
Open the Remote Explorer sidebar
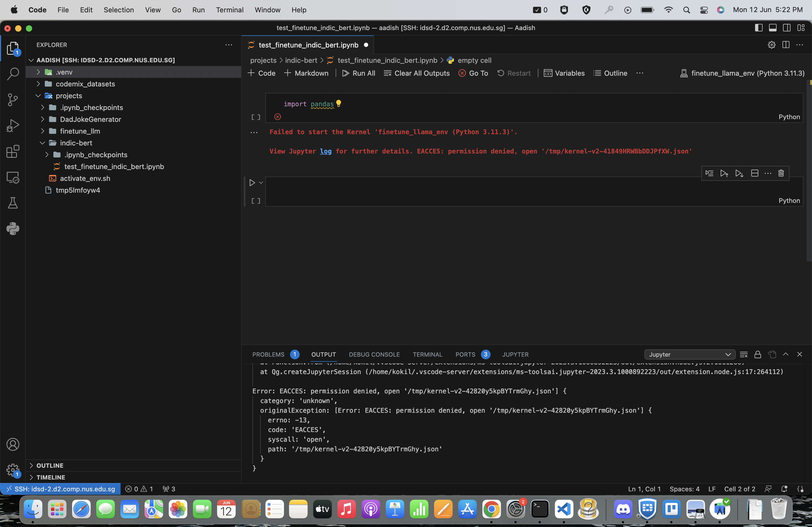tap(13, 177)
